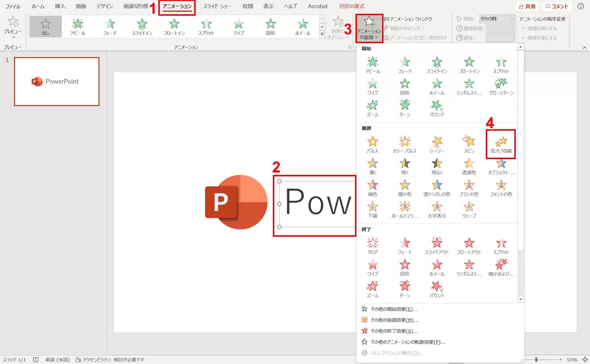Open アニメーションの追加 dropdown button
The width and height of the screenshot is (590, 364).
pos(369,28)
